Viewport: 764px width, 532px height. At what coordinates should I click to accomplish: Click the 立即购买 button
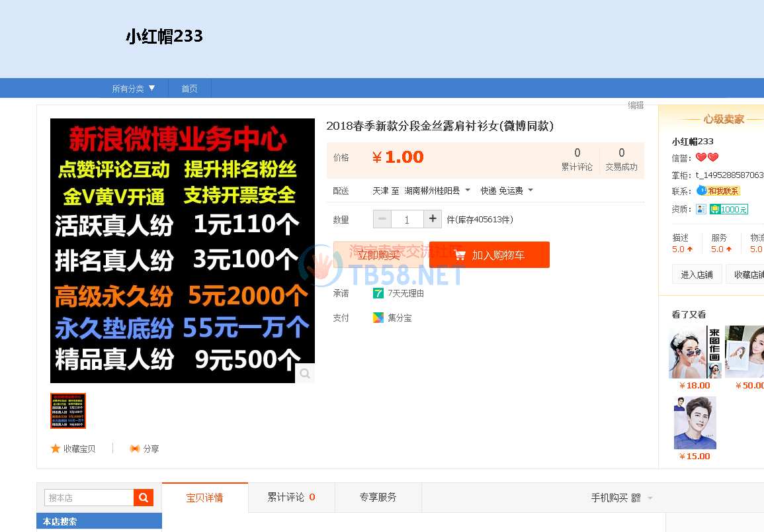378,255
